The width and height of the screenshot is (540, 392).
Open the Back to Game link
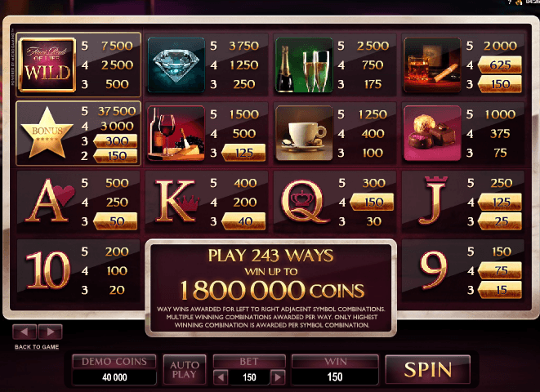(37, 347)
